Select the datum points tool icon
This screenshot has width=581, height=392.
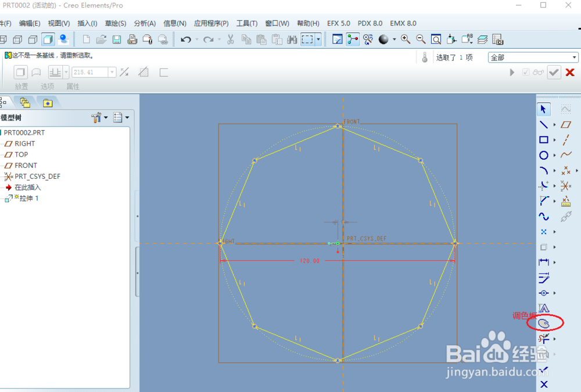[566, 170]
